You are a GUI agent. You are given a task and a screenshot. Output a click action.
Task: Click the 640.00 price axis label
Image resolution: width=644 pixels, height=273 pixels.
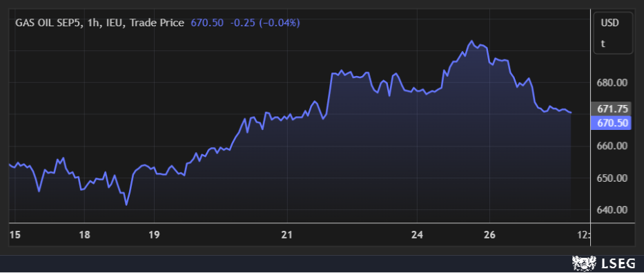[612, 209]
